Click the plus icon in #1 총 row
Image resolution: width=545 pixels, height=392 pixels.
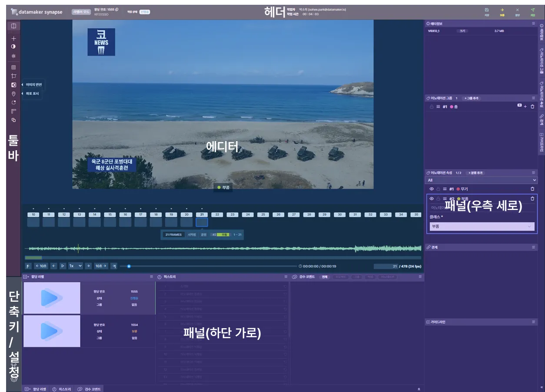point(525,106)
